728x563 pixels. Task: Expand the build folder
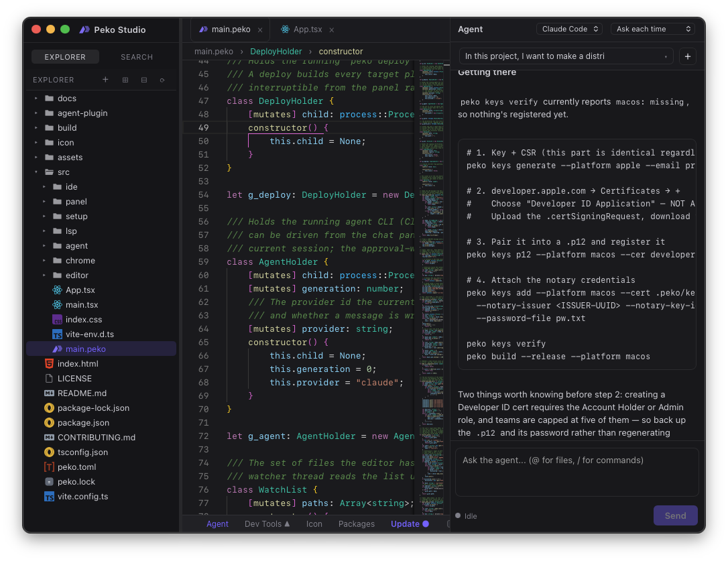36,128
